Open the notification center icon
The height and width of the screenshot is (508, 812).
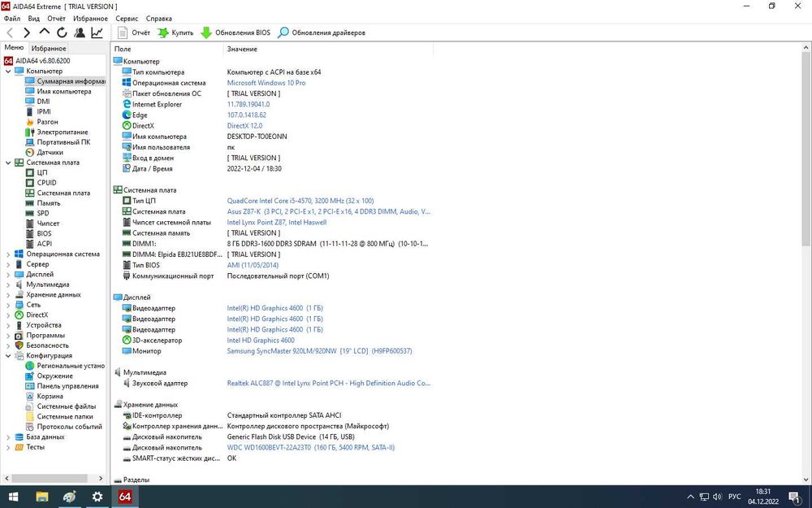coord(796,497)
